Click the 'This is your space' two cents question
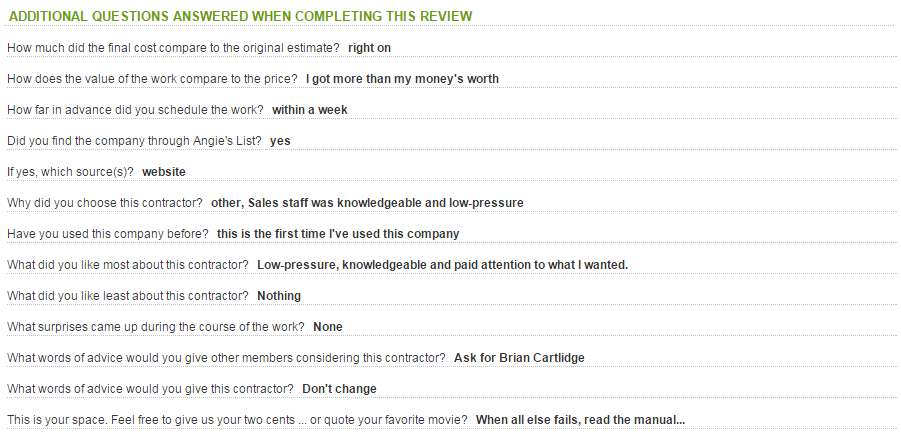Viewport: 901px width, 440px height. 237,420
